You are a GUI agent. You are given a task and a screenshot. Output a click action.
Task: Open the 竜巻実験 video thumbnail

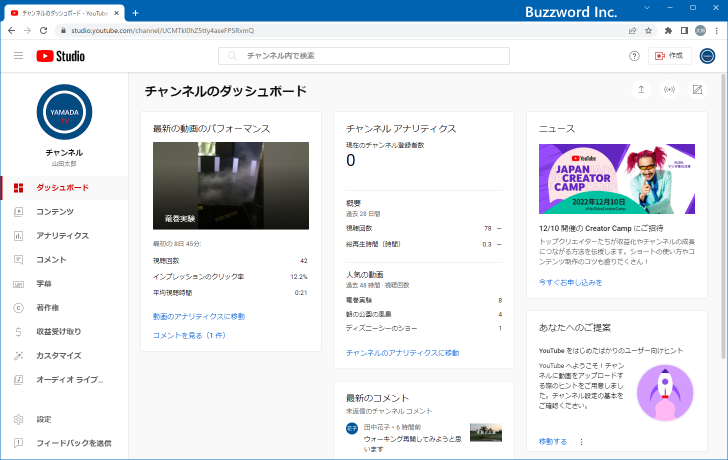coord(231,186)
